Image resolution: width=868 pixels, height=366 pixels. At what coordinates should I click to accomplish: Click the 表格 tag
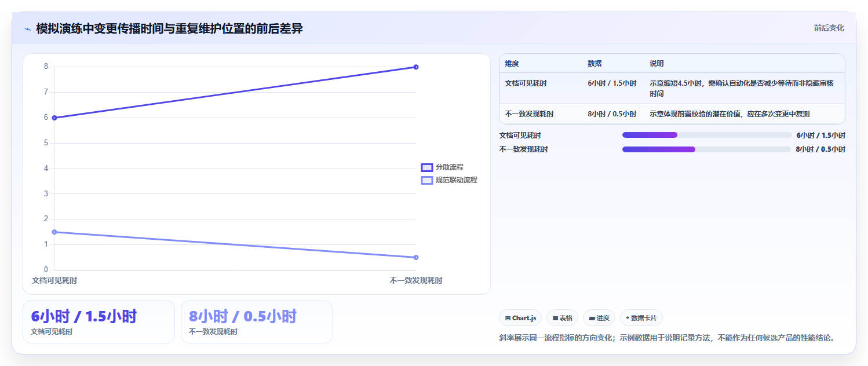tap(562, 318)
